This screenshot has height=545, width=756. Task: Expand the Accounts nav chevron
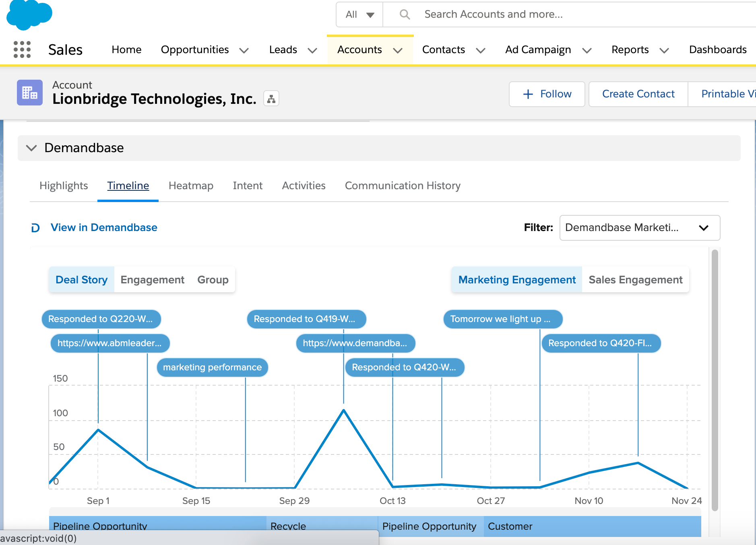398,50
